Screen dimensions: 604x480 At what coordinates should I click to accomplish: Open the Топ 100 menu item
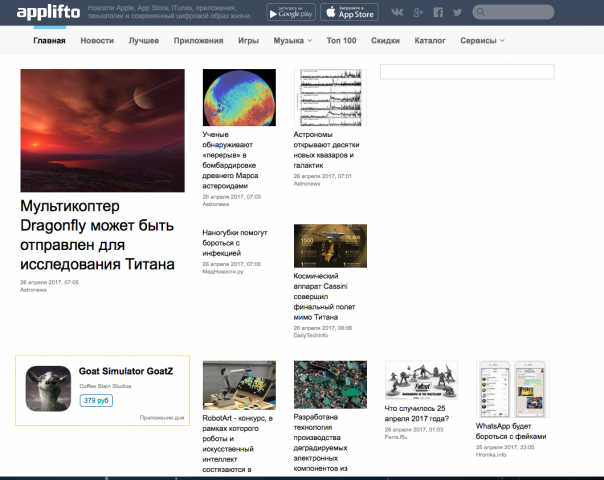(341, 40)
